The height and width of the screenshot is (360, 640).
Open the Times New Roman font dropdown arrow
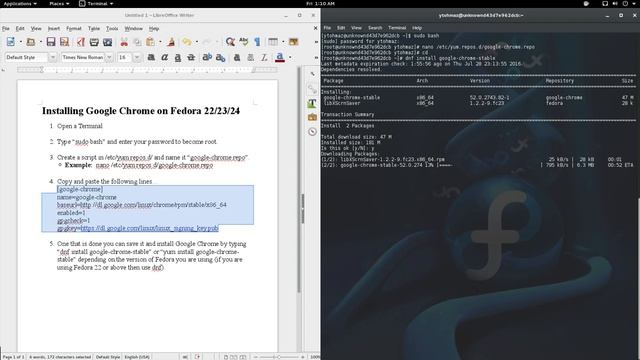pos(109,57)
